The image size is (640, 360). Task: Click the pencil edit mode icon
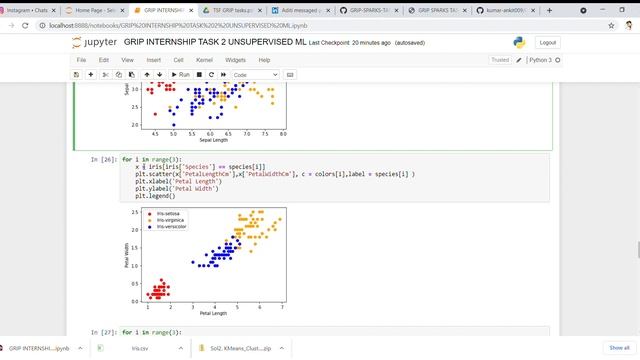coord(519,60)
